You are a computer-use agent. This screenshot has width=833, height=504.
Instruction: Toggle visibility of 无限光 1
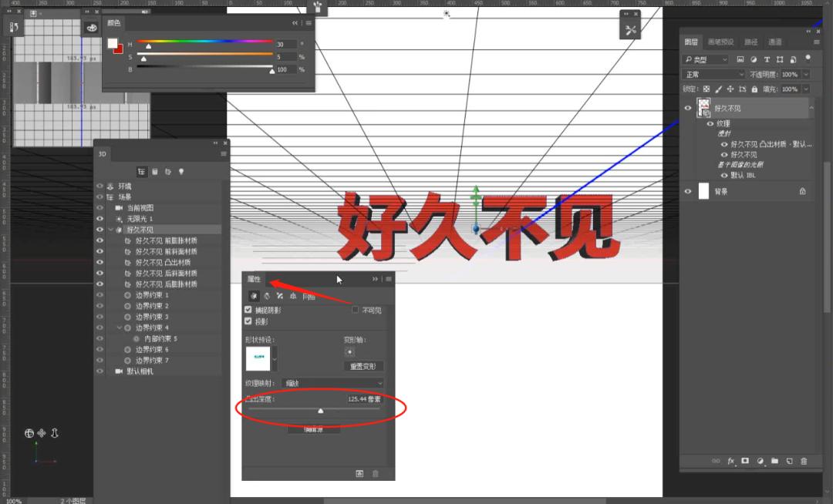point(99,219)
